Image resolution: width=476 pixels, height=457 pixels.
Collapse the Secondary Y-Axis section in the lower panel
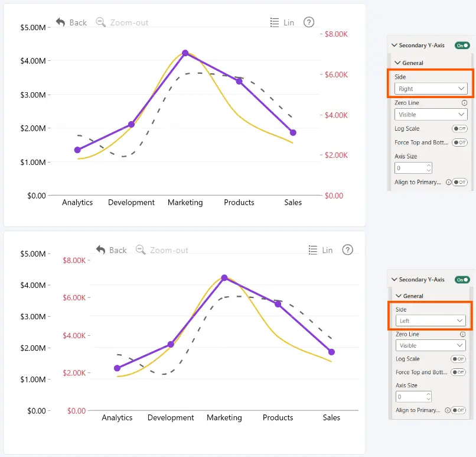pos(395,279)
